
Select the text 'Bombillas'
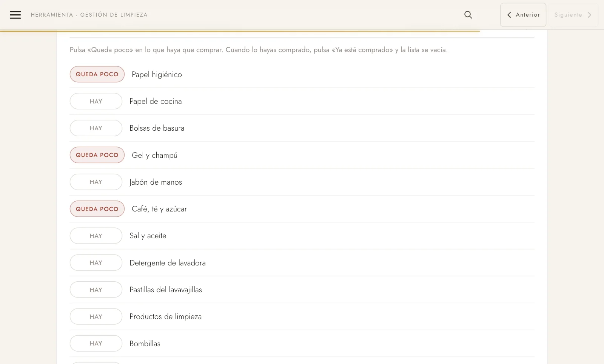(x=145, y=344)
